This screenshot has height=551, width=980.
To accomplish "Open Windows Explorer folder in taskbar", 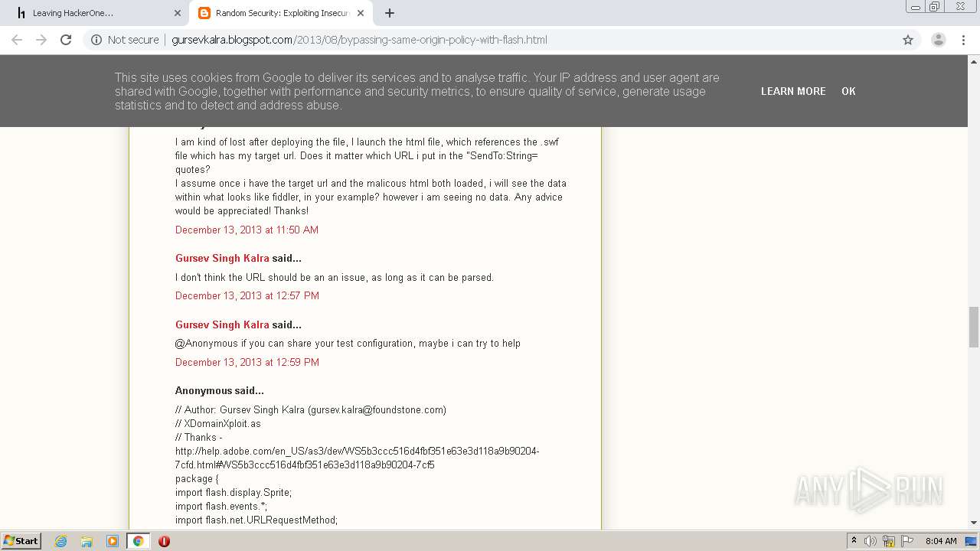I will [87, 541].
